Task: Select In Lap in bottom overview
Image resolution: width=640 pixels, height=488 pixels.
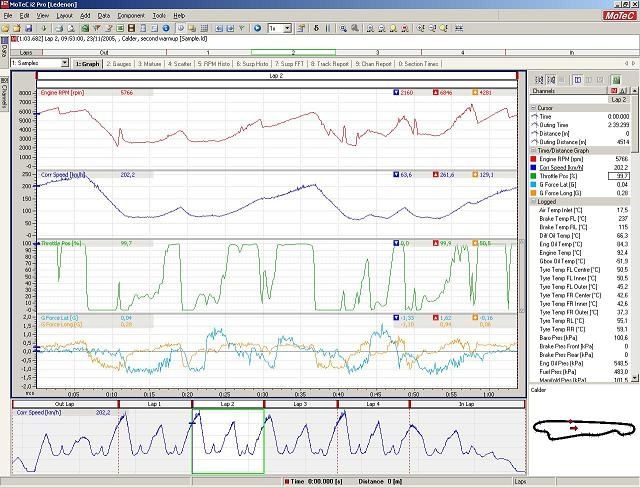Action: (x=467, y=404)
